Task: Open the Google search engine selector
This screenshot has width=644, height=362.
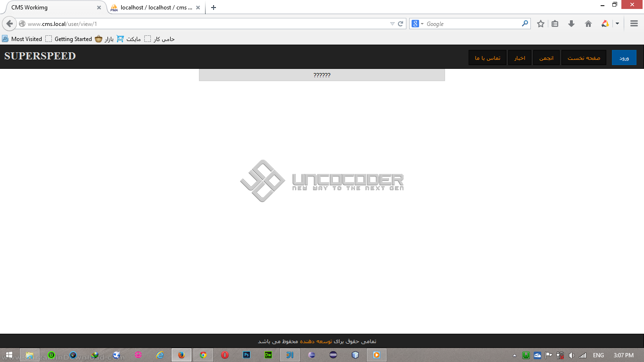Action: point(417,24)
